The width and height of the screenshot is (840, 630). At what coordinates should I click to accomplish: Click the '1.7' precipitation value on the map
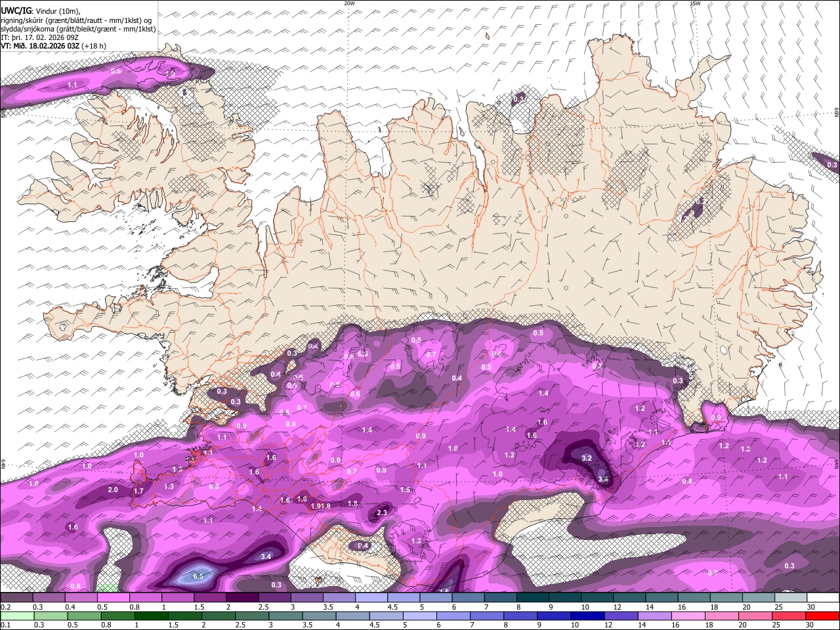click(138, 491)
